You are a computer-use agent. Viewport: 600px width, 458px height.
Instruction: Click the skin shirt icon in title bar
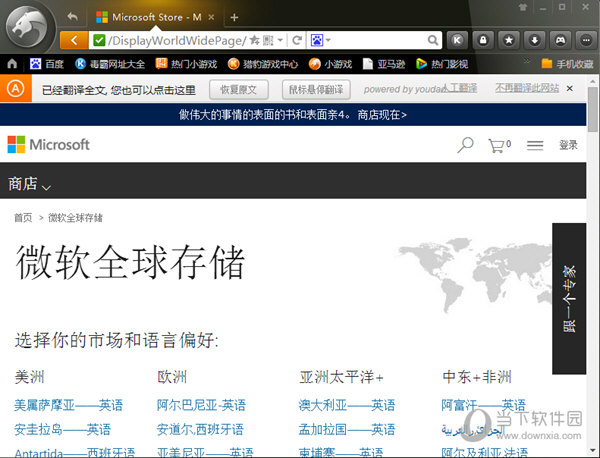[523, 7]
